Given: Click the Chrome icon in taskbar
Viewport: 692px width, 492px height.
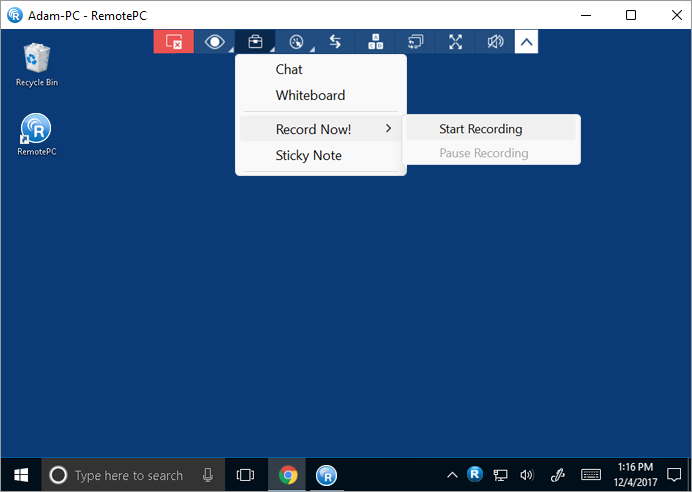Looking at the screenshot, I should pyautogui.click(x=288, y=475).
